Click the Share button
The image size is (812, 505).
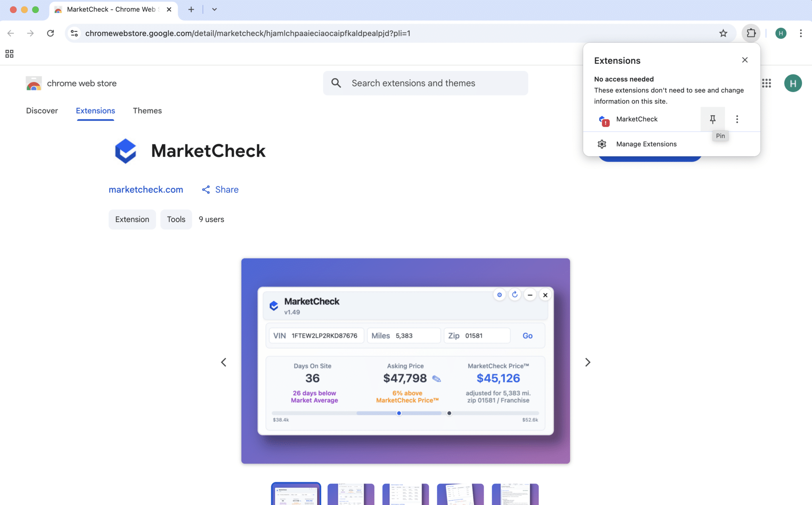point(220,189)
